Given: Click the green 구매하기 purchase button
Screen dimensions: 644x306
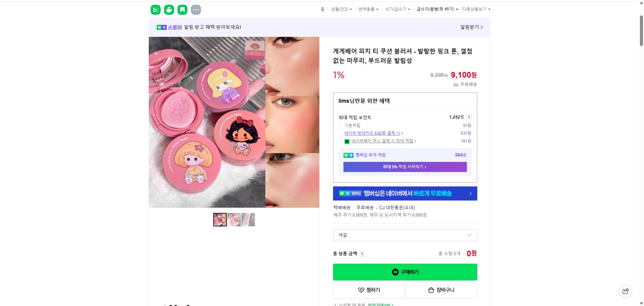Looking at the screenshot, I should click(x=405, y=272).
